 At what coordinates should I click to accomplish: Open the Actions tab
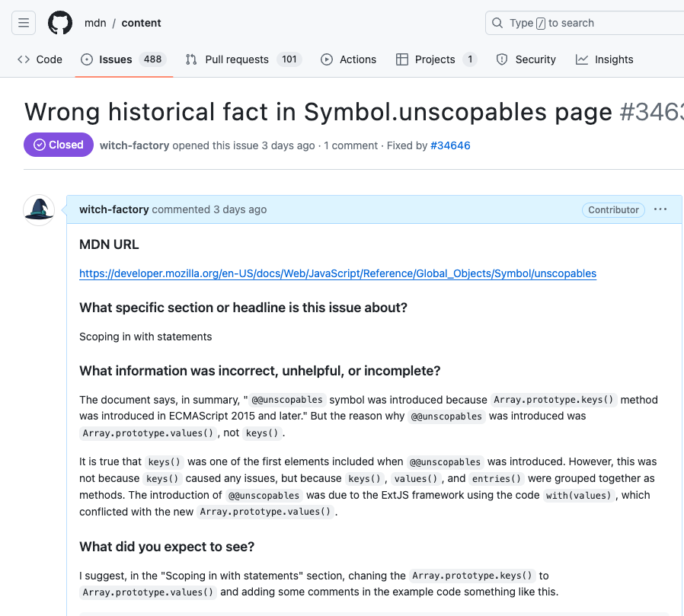(349, 59)
